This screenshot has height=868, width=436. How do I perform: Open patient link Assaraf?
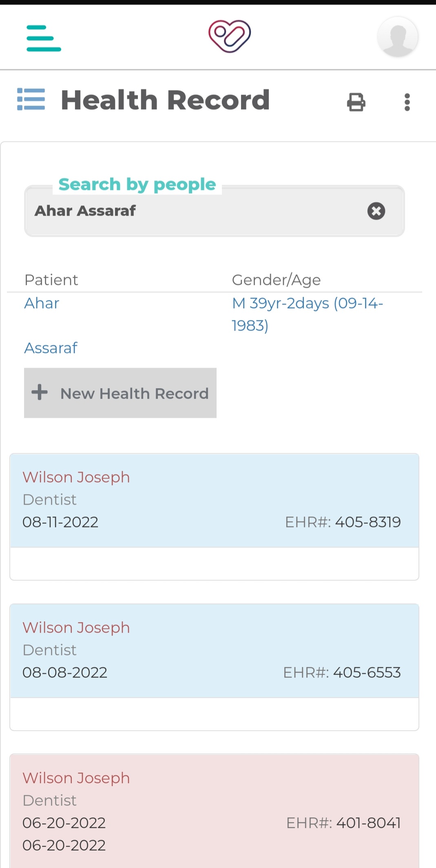[x=51, y=348]
